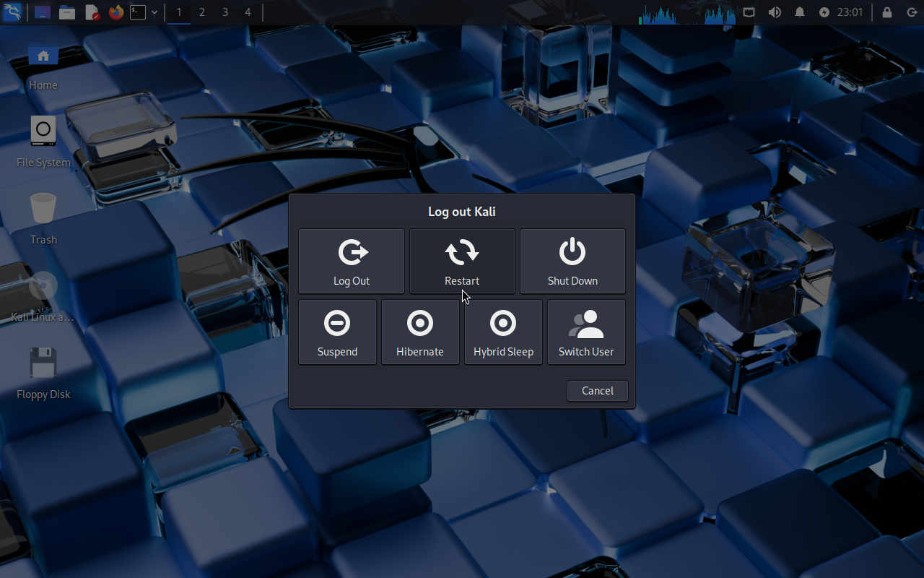Click Suspend in Log out Kali dialog

coord(337,332)
